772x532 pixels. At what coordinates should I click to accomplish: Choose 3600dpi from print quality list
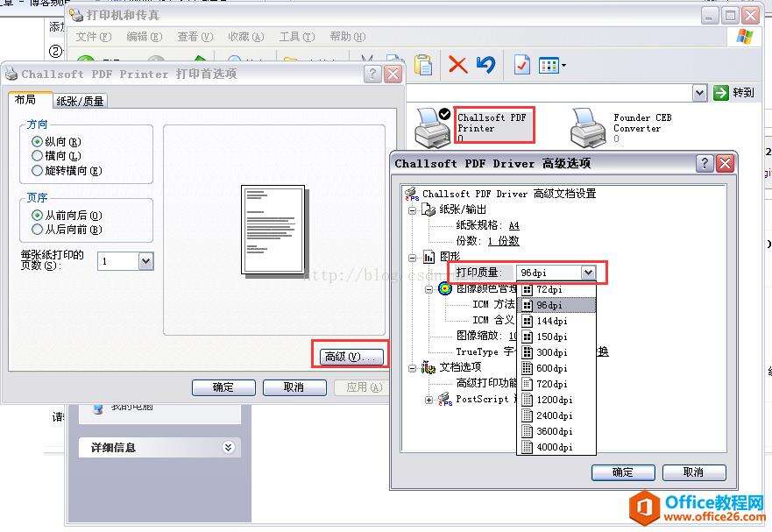pos(556,431)
